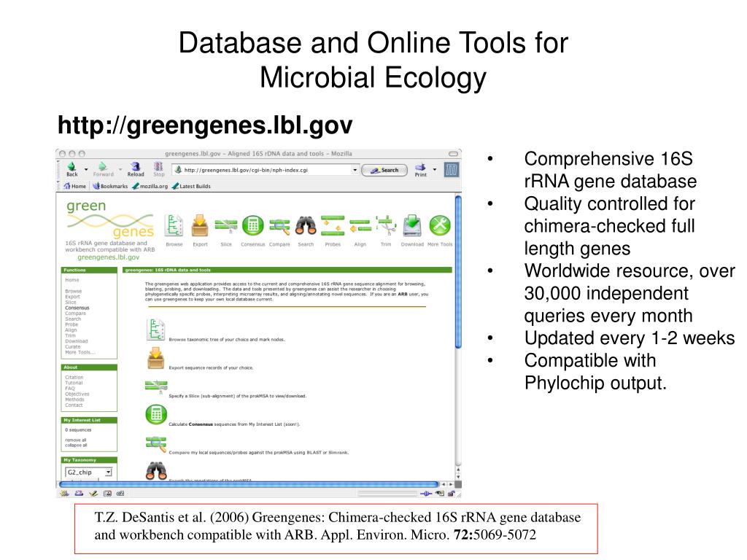747x560 pixels.
Task: Click the browser Search button beside URL
Action: click(x=384, y=170)
